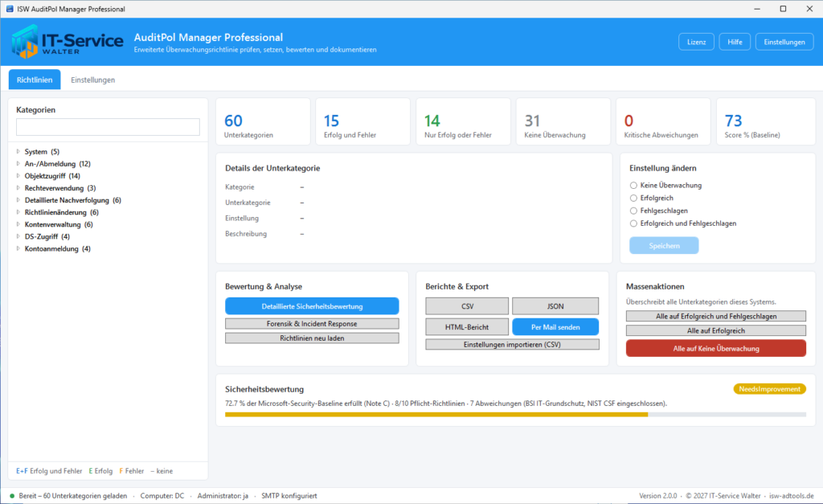Click SMTP konfiguriert in status bar

click(289, 496)
